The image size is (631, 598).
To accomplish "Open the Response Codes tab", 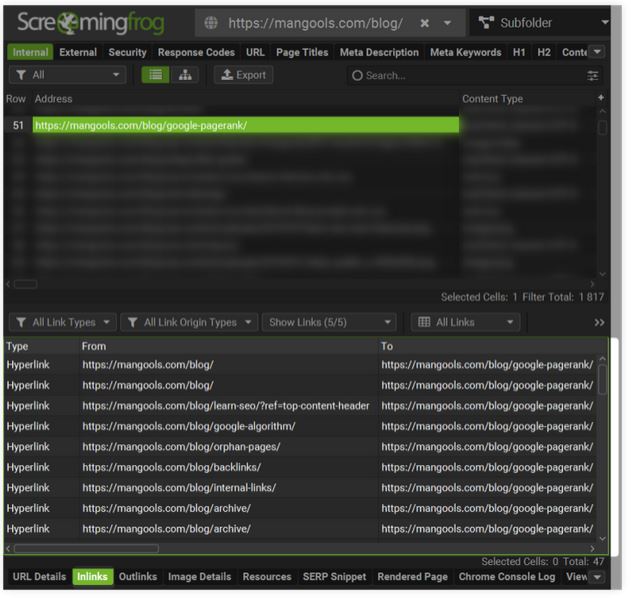I will pos(196,52).
